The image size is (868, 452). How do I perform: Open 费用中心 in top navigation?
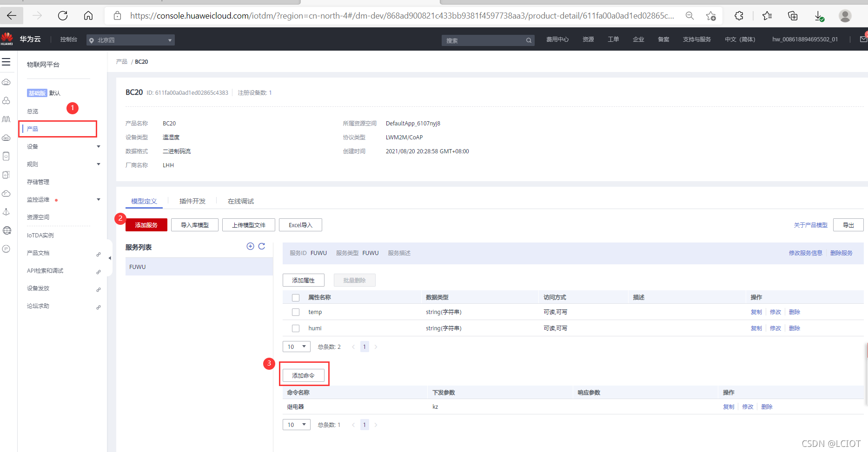tap(557, 39)
